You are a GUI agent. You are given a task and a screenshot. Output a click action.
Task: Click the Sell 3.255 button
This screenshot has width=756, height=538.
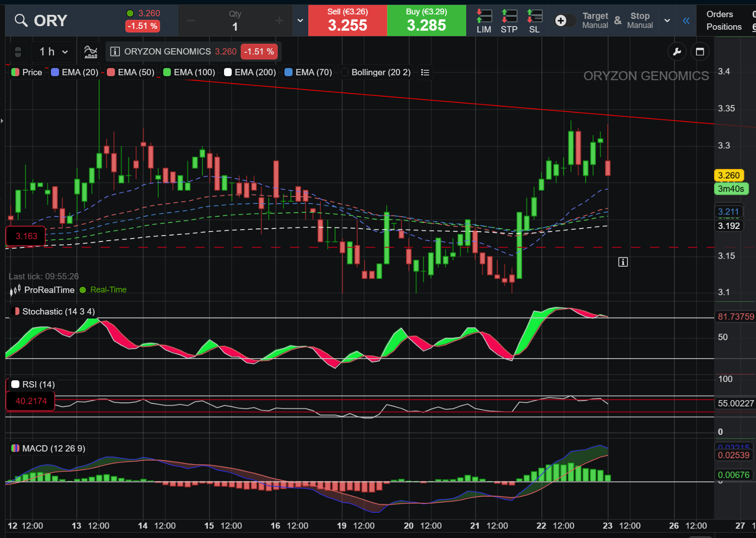coord(348,21)
